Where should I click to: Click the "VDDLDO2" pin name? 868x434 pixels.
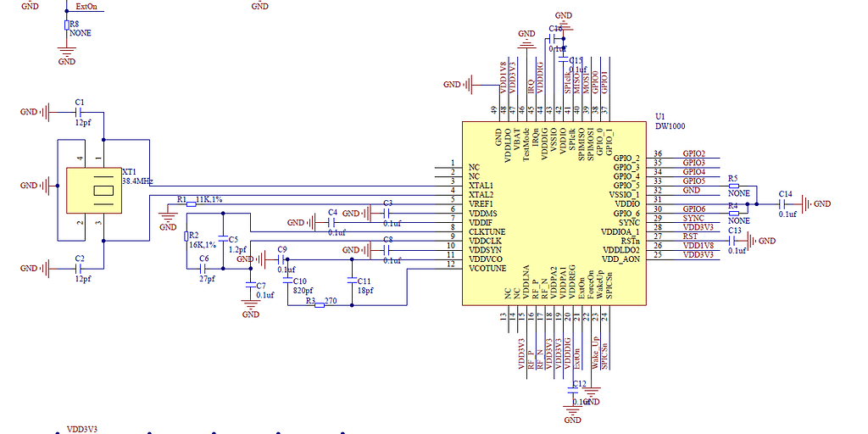click(621, 250)
